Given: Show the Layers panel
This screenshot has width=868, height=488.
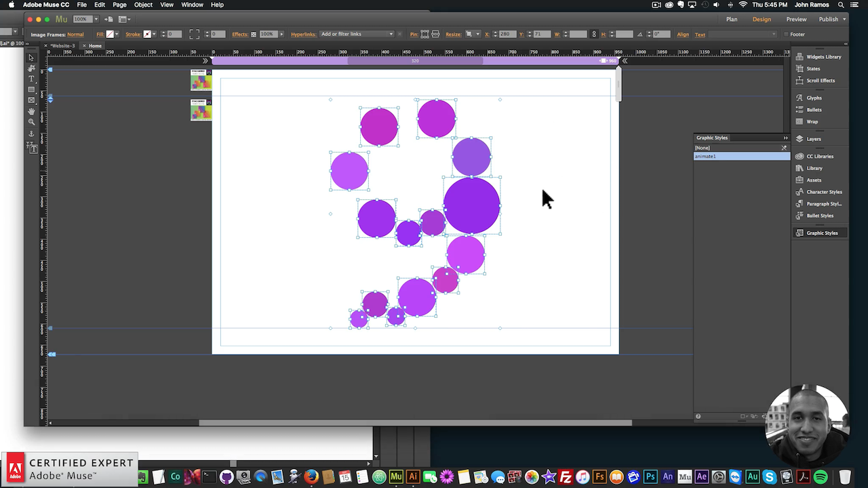Looking at the screenshot, I should tap(808, 139).
